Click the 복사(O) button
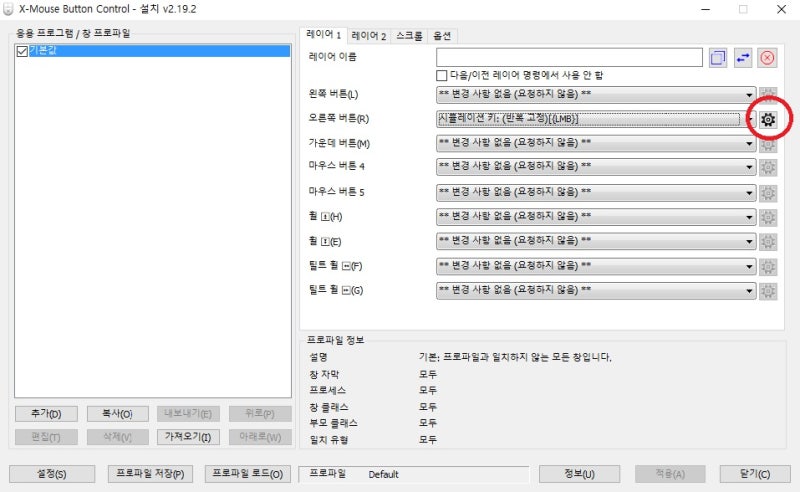Screen dimensions: 800x492 pos(118,413)
